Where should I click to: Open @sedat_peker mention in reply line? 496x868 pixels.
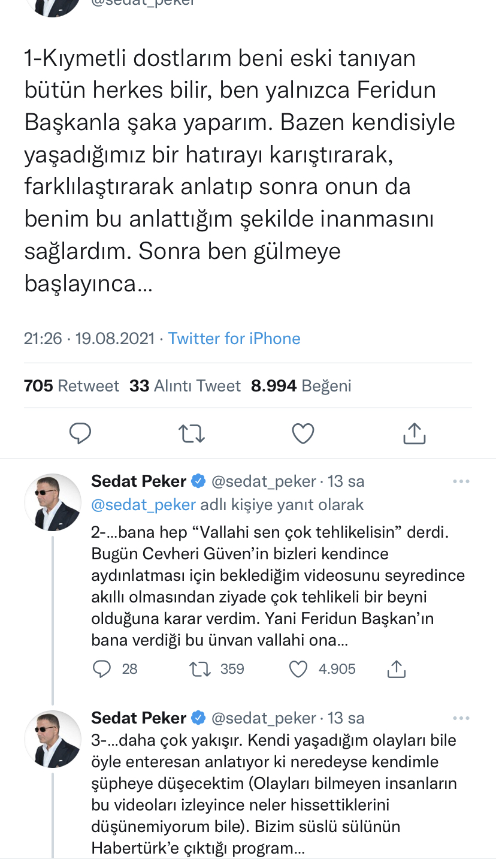(143, 505)
